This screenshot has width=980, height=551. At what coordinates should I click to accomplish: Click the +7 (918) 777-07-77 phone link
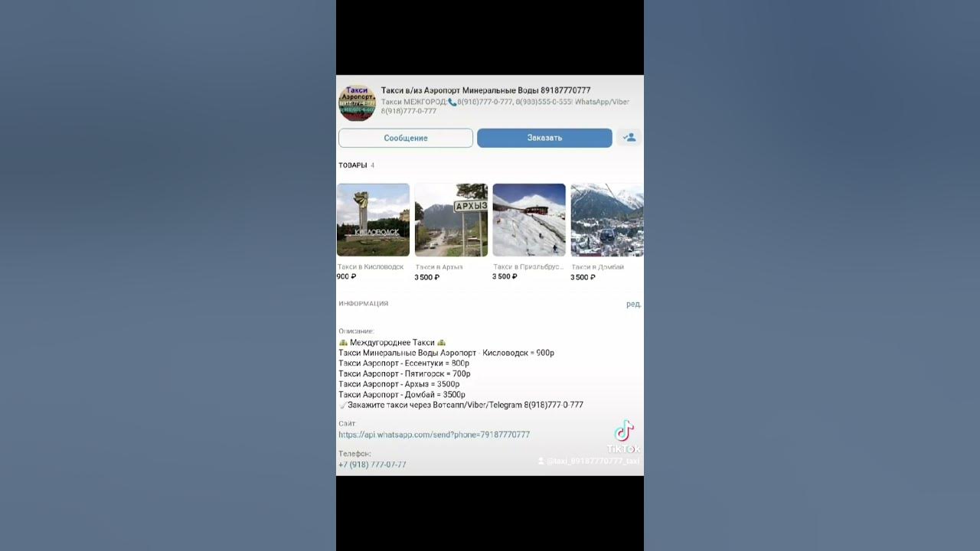point(372,465)
